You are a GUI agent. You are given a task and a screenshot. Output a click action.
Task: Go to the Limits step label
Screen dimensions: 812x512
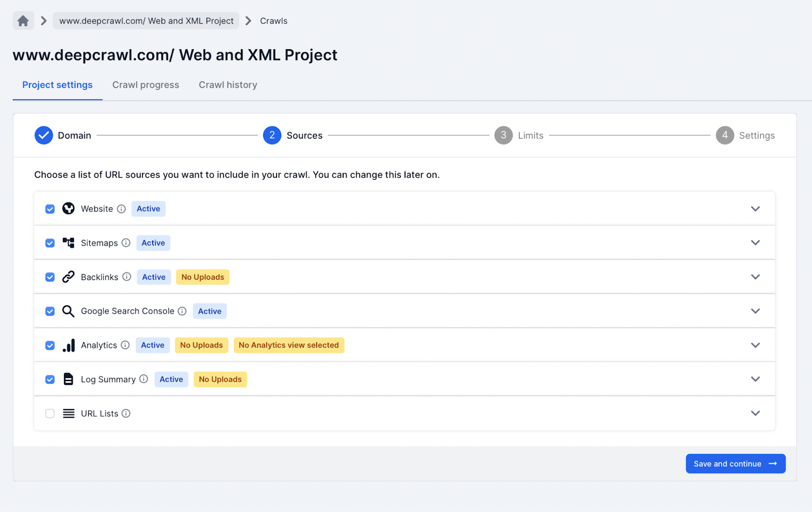tap(530, 135)
